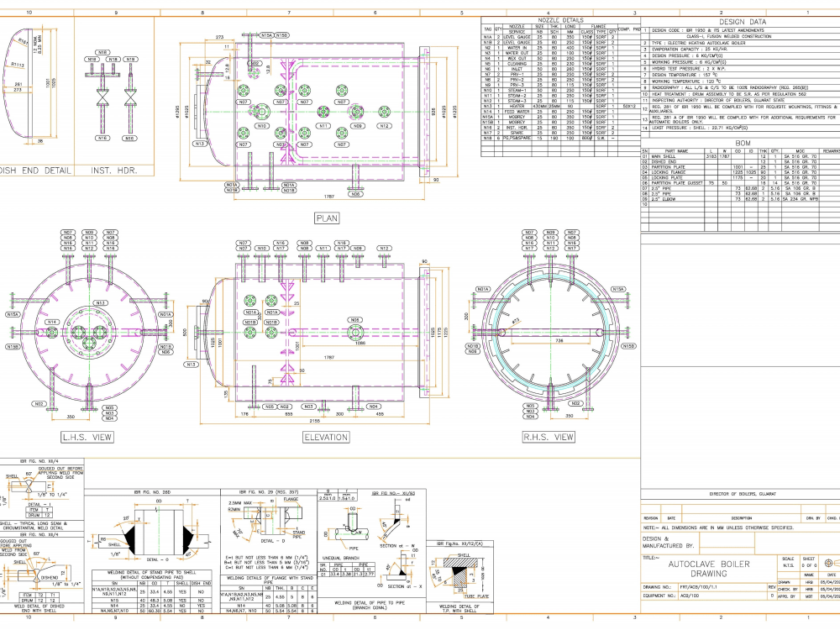
Task: Select the N14 tag in L.H.S. view
Action: [x=51, y=322]
